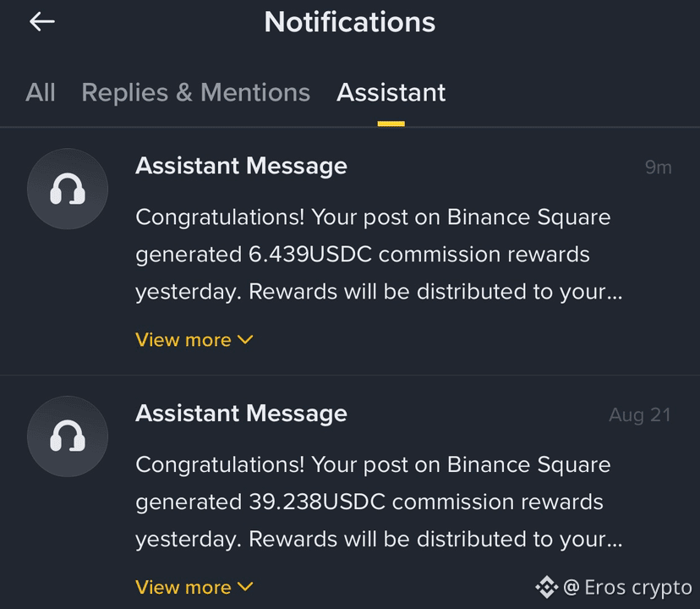Switch to the All tab
The height and width of the screenshot is (609, 700).
[x=41, y=92]
